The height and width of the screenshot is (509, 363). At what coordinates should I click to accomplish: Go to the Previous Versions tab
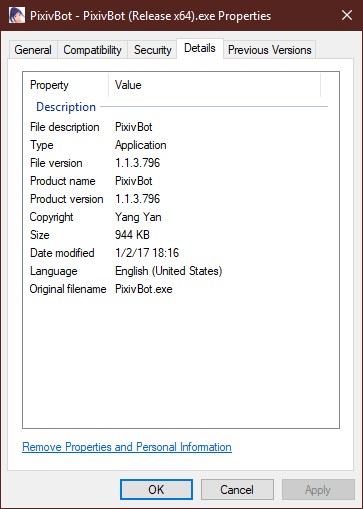[x=270, y=50]
